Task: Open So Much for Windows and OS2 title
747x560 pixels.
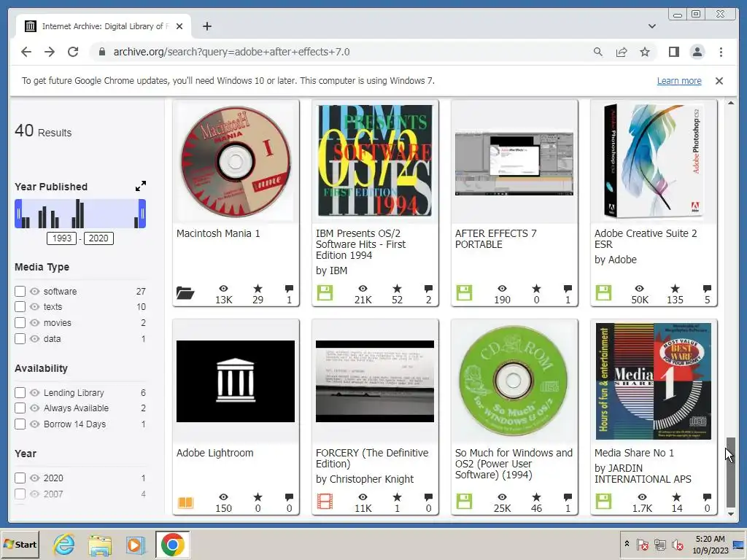Action: 514,464
